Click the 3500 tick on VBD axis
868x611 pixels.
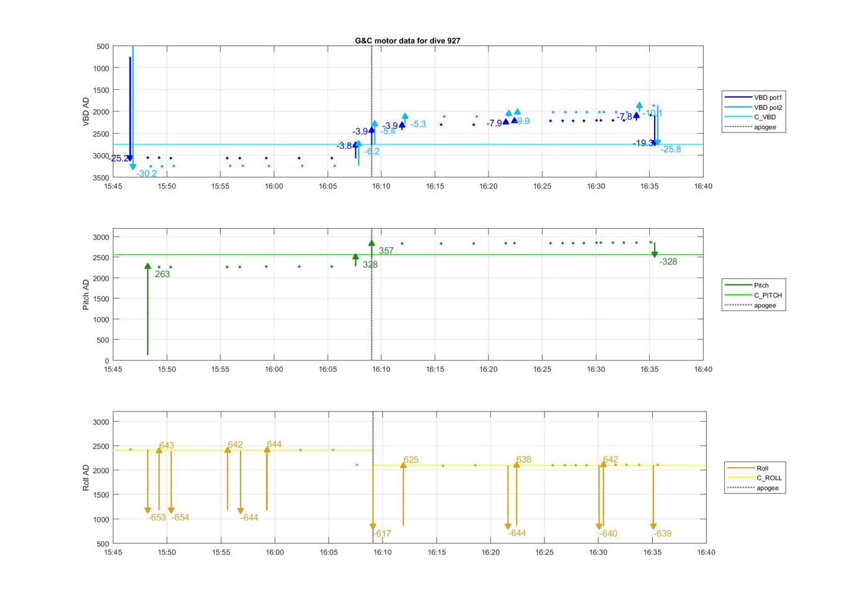pyautogui.click(x=102, y=178)
